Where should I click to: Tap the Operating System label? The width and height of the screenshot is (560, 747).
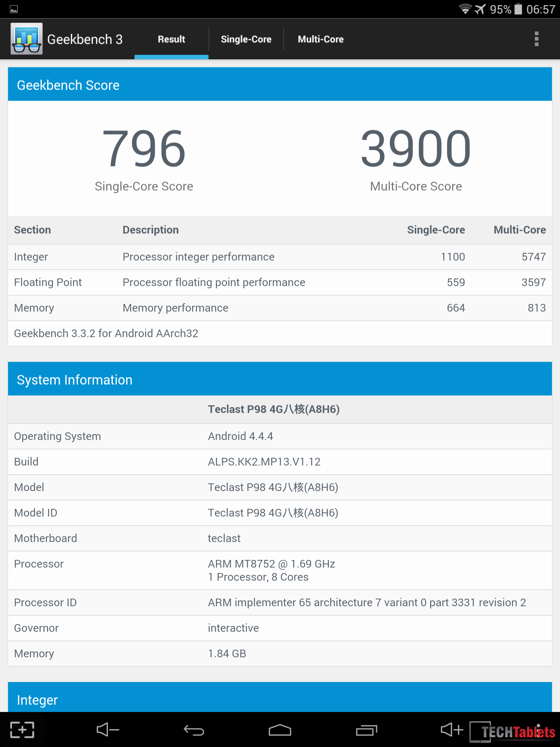click(x=58, y=436)
